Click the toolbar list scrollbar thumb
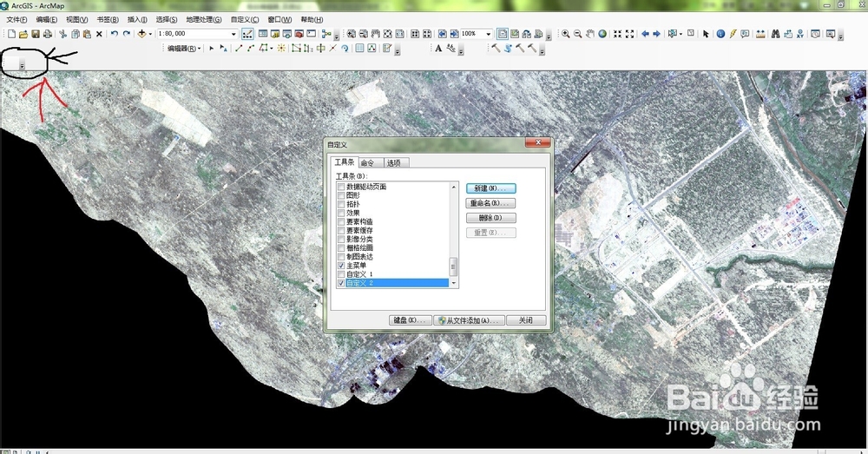The width and height of the screenshot is (868, 454). [x=454, y=266]
